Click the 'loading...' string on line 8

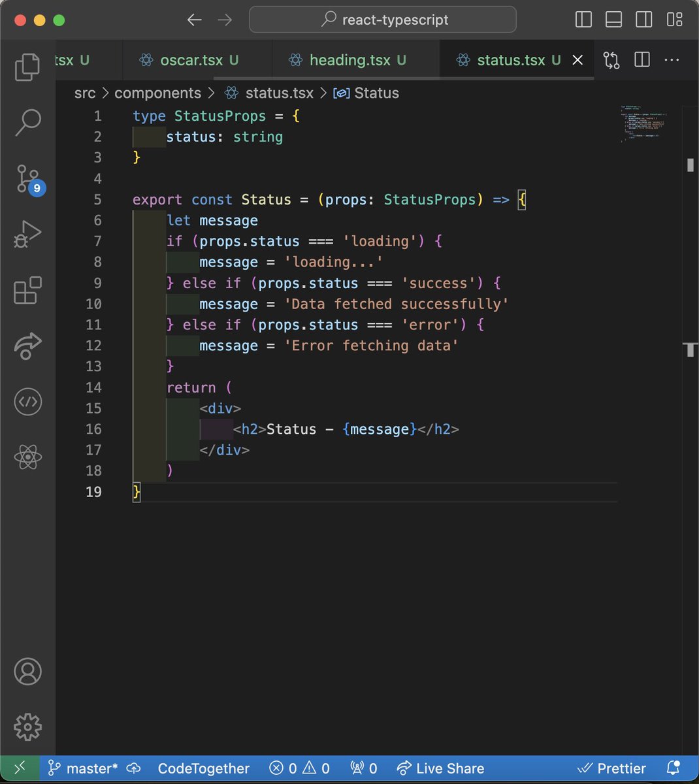click(x=333, y=262)
